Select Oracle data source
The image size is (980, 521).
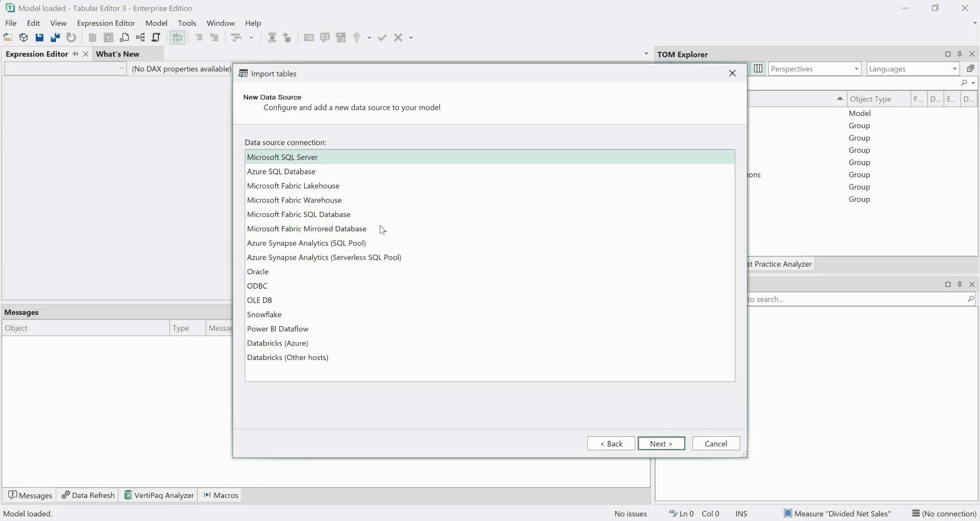click(x=489, y=271)
